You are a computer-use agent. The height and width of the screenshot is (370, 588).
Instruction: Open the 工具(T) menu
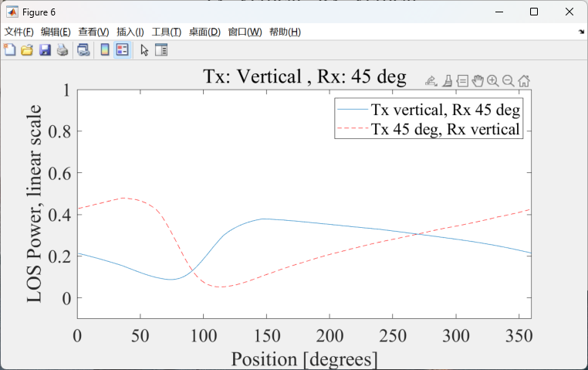click(x=166, y=32)
